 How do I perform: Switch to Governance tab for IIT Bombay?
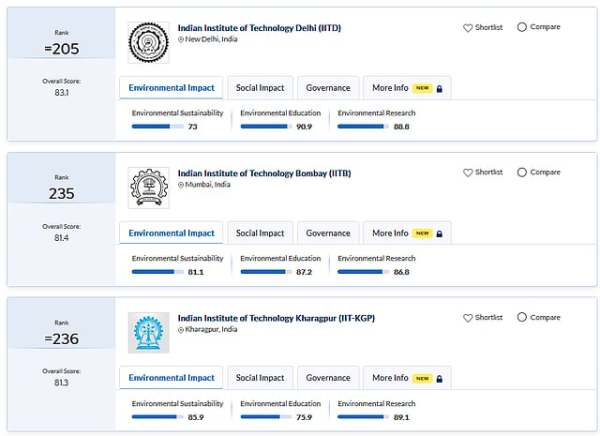click(x=328, y=233)
